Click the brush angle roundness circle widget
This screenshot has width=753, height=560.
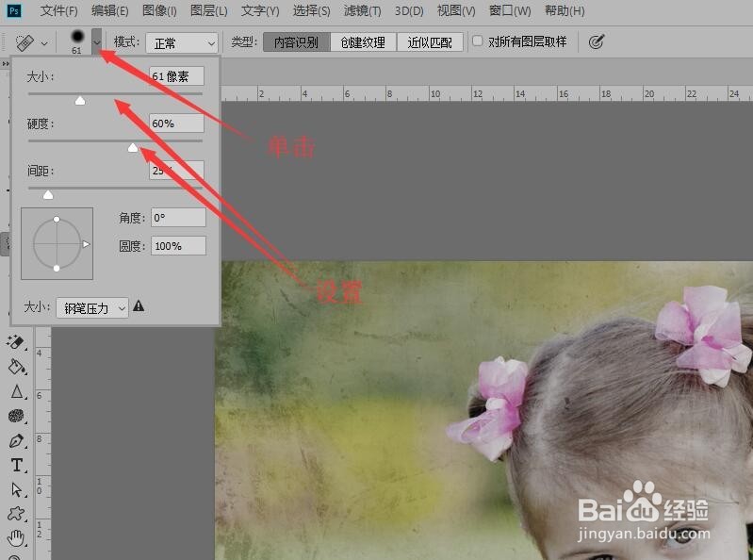click(57, 243)
